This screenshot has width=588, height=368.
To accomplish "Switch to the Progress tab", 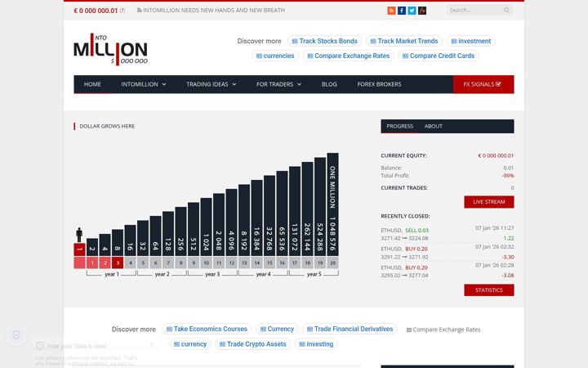I will tap(399, 126).
